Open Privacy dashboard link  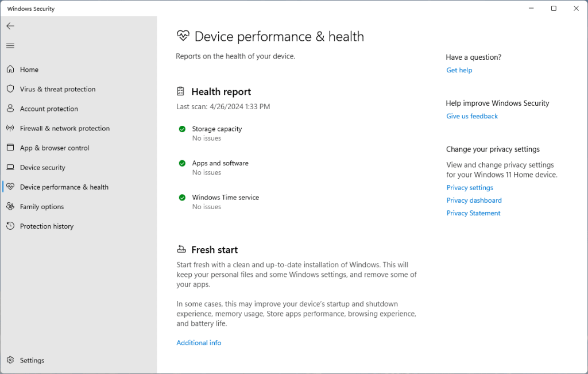(474, 201)
